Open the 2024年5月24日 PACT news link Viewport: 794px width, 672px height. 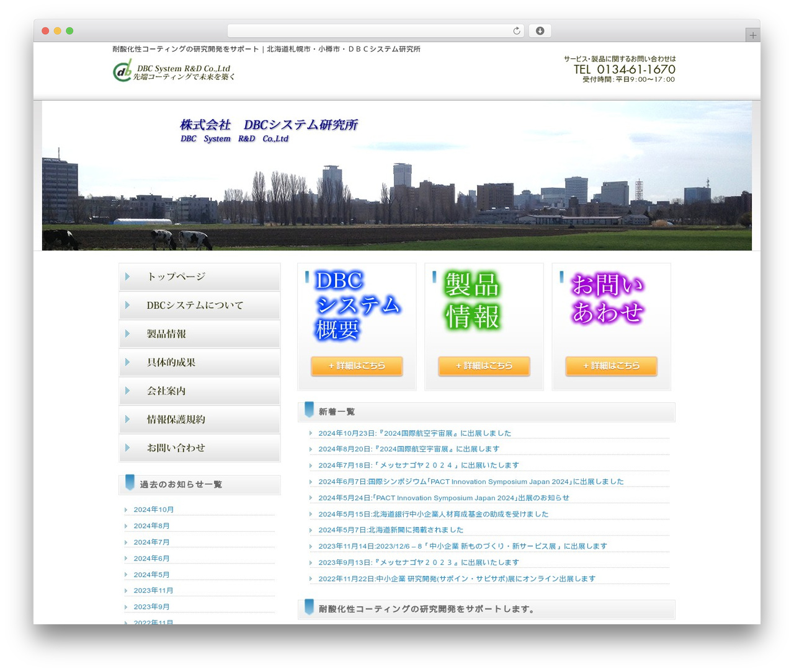444,498
